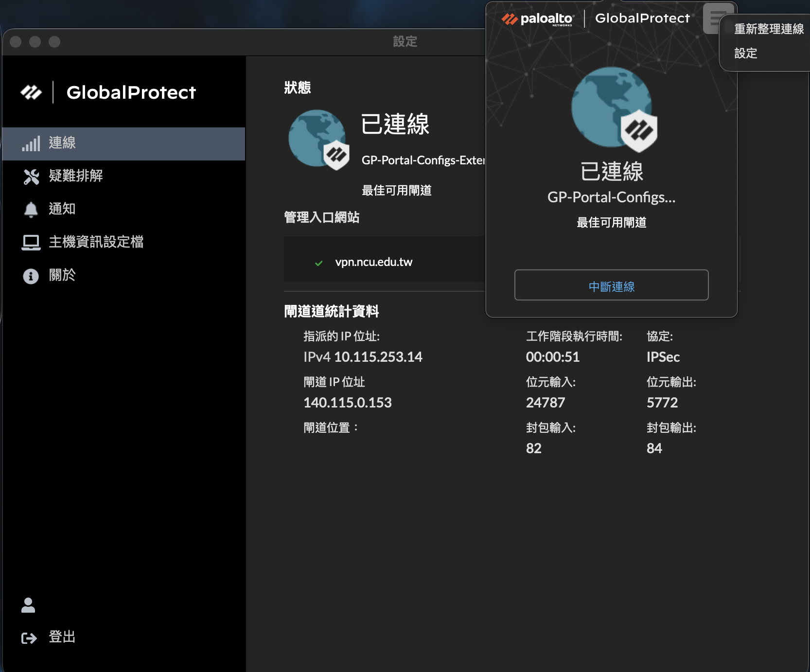Click the logout arrow icon
The image size is (810, 672).
pos(29,638)
